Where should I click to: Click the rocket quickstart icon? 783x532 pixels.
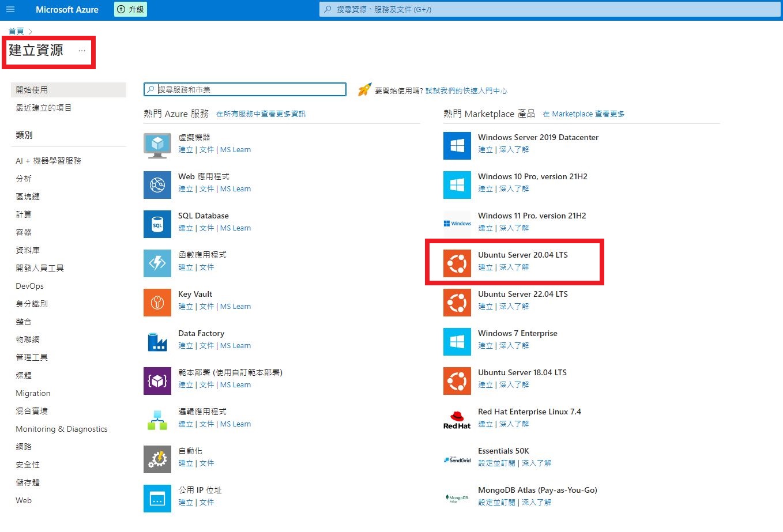pyautogui.click(x=364, y=89)
